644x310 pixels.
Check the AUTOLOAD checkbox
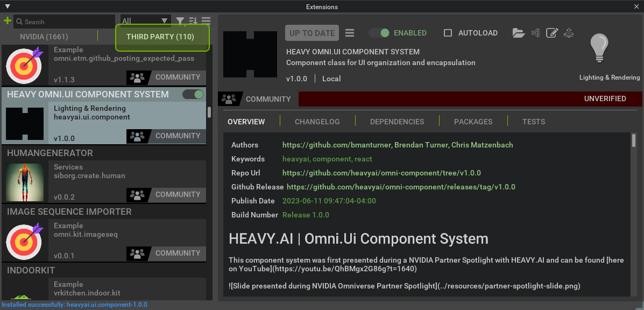(448, 33)
